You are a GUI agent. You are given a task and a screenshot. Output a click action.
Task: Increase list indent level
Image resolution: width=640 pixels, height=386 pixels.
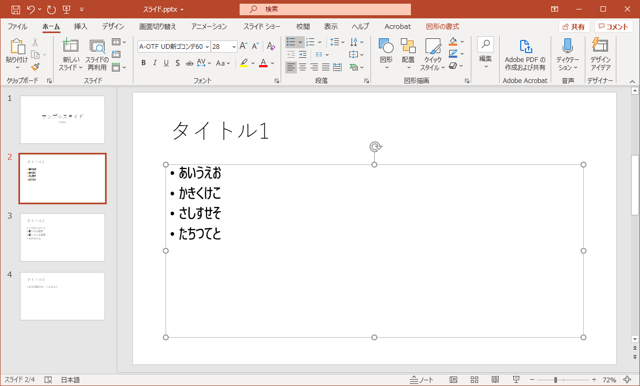point(302,55)
